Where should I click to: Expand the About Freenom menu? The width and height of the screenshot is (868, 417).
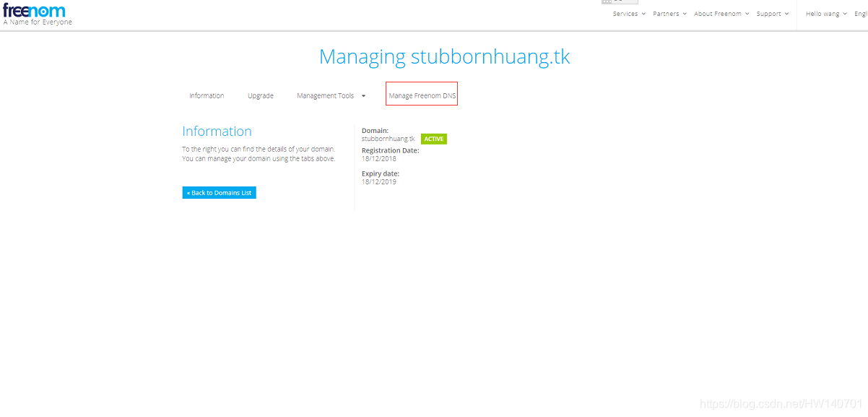721,14
